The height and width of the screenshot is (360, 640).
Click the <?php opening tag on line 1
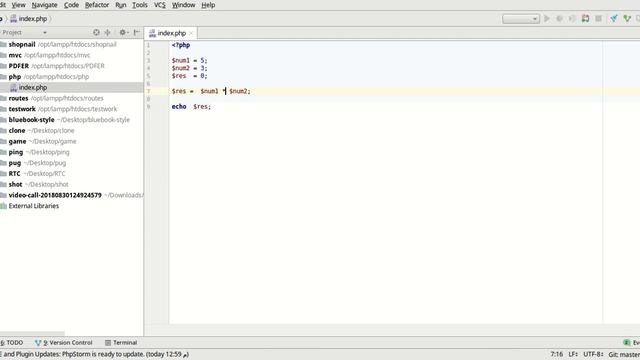pyautogui.click(x=181, y=45)
